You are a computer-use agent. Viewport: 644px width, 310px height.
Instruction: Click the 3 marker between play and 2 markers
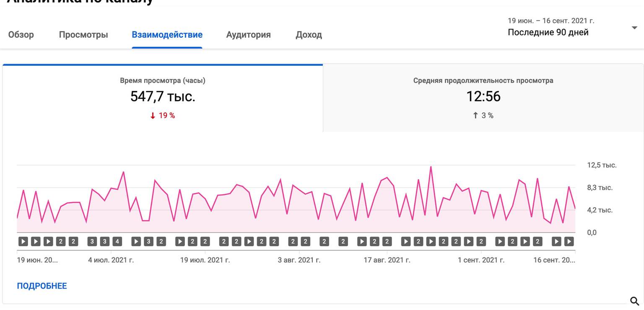[x=148, y=241]
